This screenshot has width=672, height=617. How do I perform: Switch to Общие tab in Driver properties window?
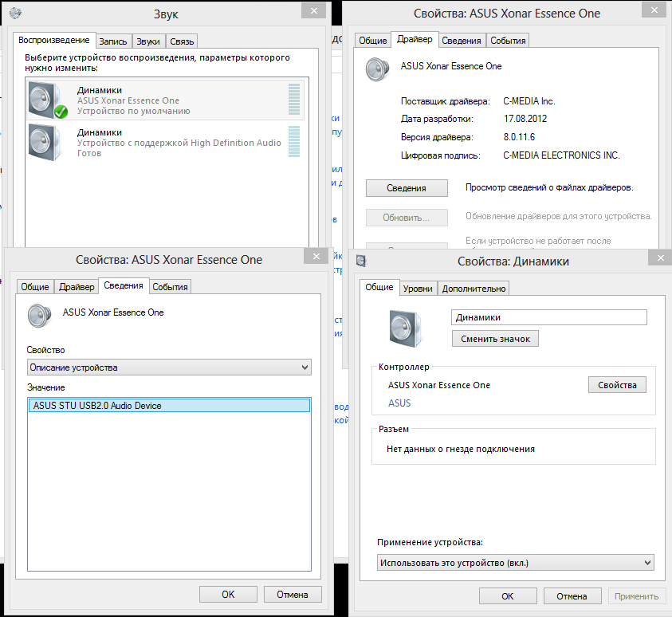coord(373,41)
